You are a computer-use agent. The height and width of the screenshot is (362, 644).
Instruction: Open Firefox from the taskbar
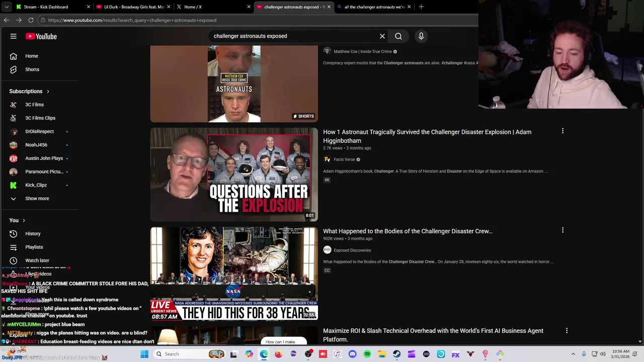coord(278,354)
